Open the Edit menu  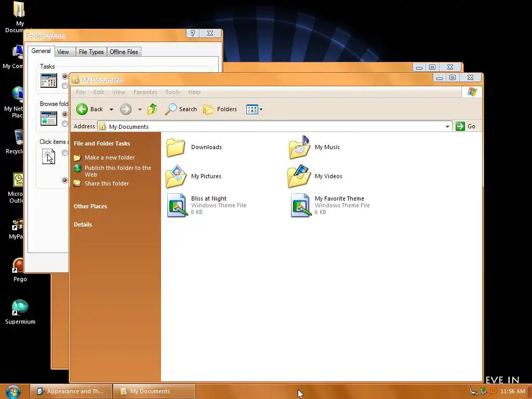pyautogui.click(x=98, y=92)
